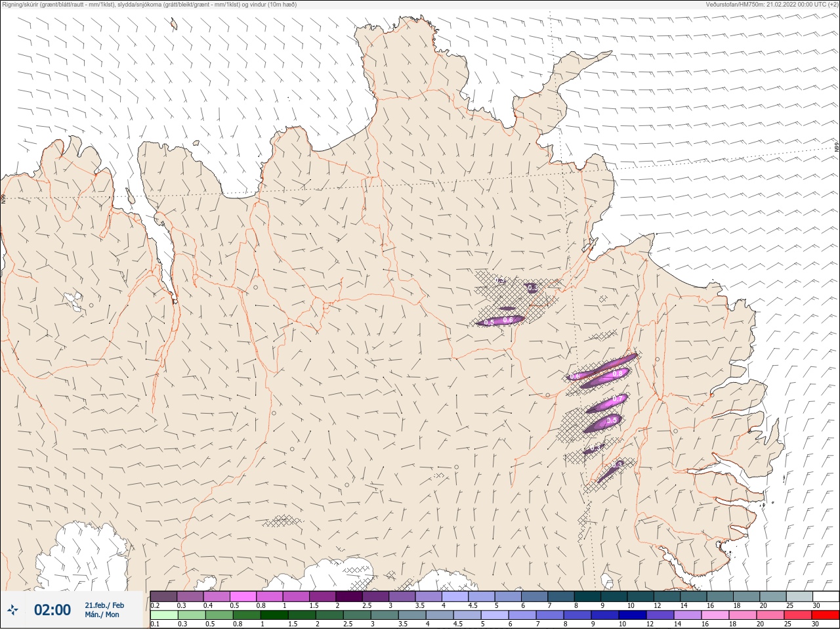Click the '0.4' value in the upper legend row
This screenshot has height=629, width=840.
tap(208, 605)
